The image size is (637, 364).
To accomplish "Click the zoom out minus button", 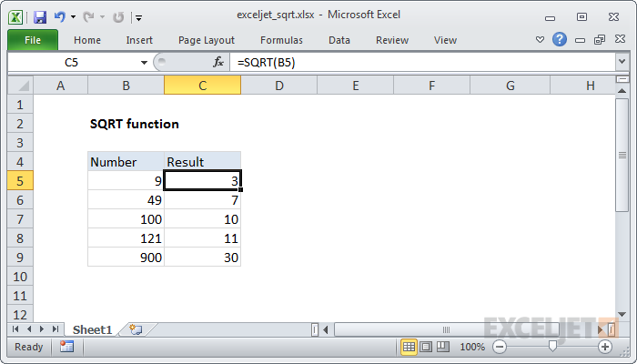I will pos(500,347).
